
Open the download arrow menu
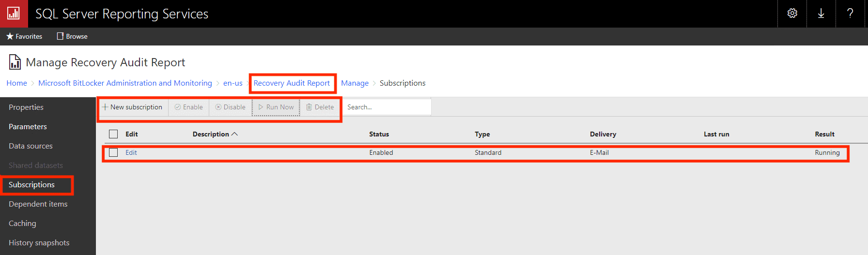coord(821,14)
